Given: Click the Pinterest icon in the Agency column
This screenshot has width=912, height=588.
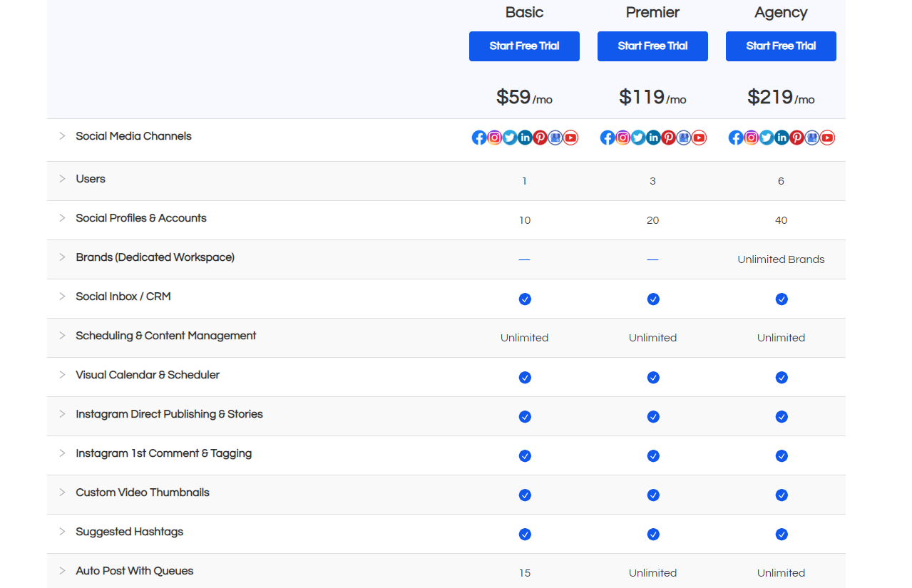Looking at the screenshot, I should (797, 138).
